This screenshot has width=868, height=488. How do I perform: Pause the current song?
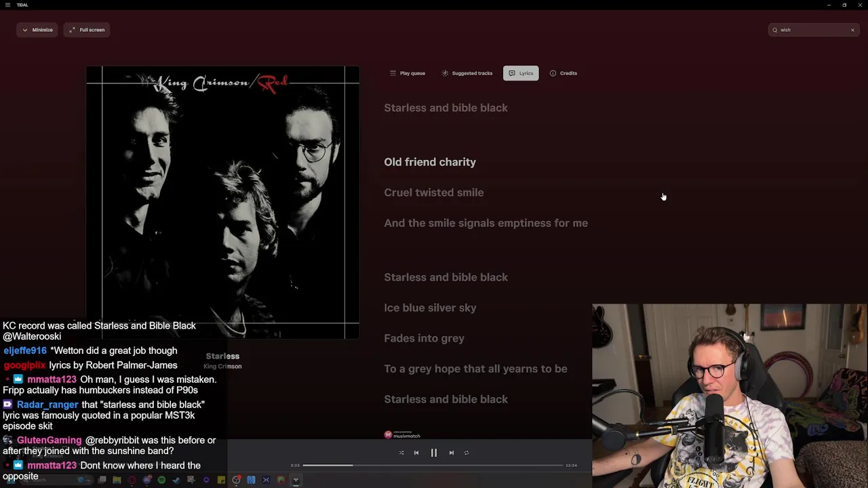click(x=434, y=453)
